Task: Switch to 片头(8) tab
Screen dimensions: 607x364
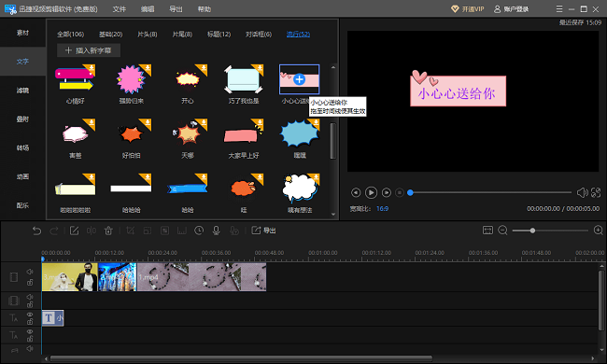Action: [148, 34]
